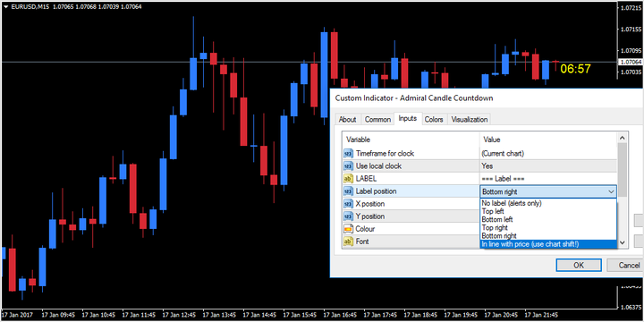
Task: Click the Variable column header
Action: pyautogui.click(x=411, y=140)
